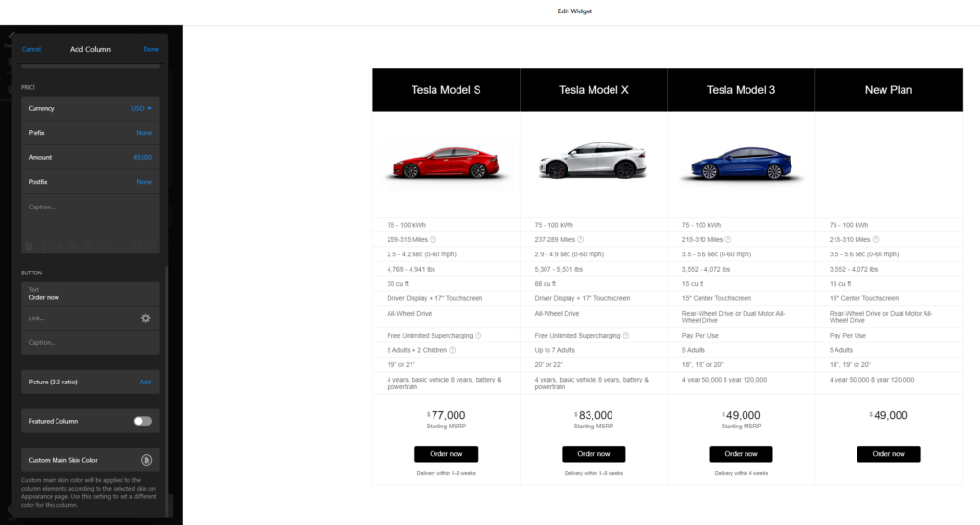This screenshot has width=980, height=525.
Task: Click Model X Free Unlimited Supercharging info icon
Action: coord(626,336)
